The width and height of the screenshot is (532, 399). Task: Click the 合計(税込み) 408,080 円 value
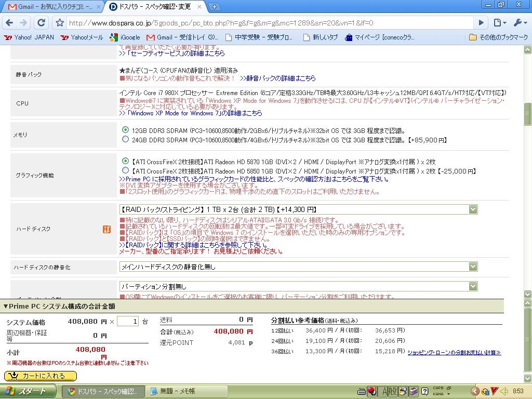[x=233, y=331]
